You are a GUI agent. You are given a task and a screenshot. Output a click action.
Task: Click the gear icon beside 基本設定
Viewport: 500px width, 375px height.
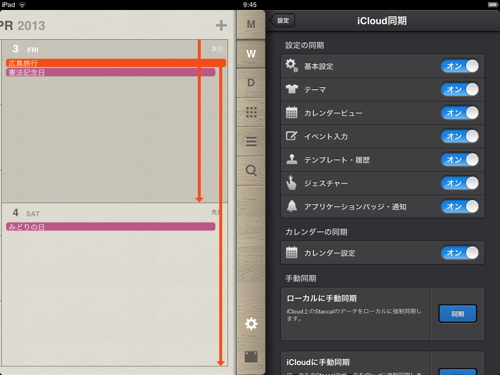click(x=292, y=65)
